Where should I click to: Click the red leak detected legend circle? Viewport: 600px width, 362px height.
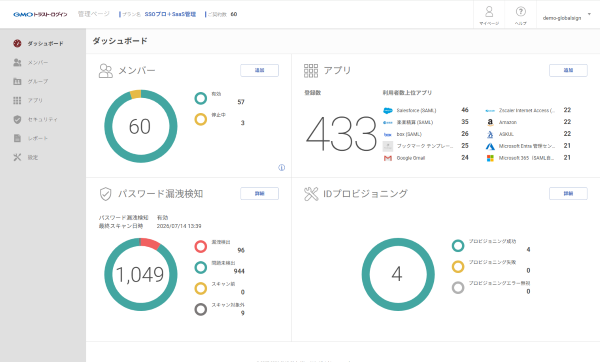(201, 246)
